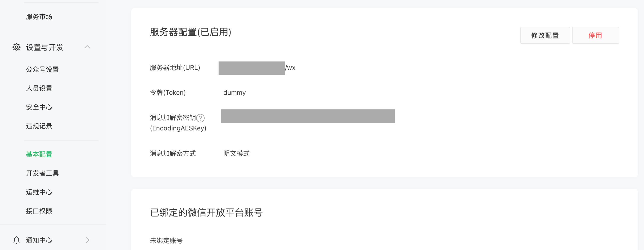Click the notification bell icon
644x250 pixels.
17,240
